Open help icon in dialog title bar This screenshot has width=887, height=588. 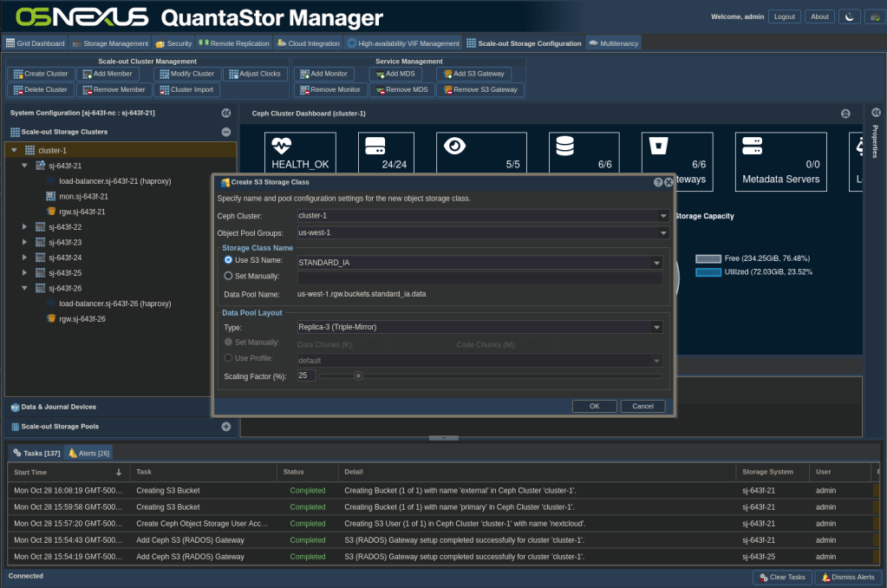click(658, 182)
